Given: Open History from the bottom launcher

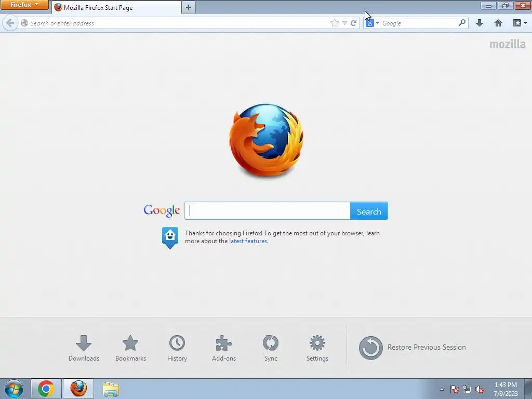Looking at the screenshot, I should coord(177,349).
